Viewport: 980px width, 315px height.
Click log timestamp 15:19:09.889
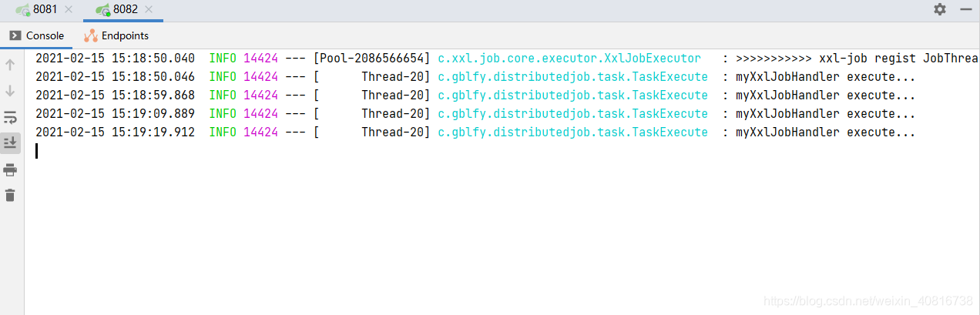115,113
